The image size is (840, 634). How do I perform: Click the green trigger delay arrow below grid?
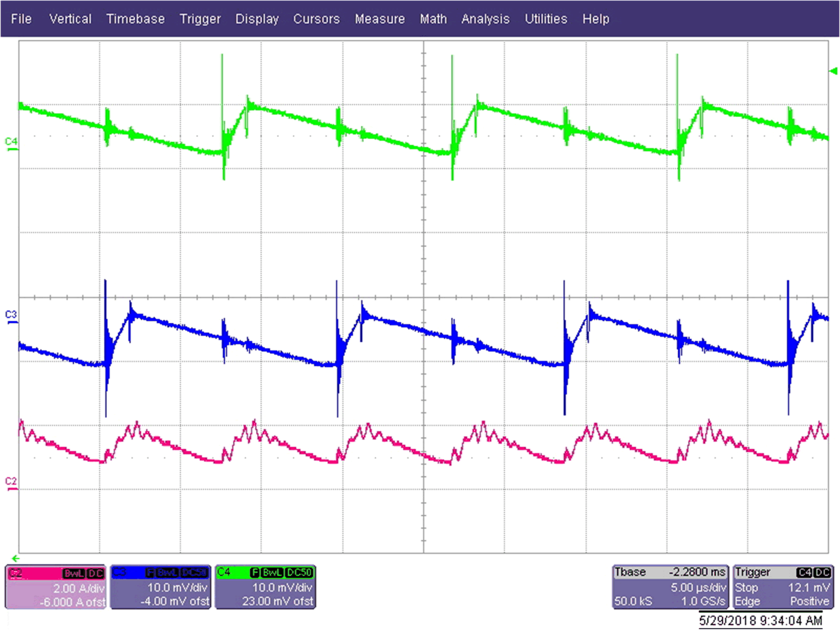pos(15,558)
